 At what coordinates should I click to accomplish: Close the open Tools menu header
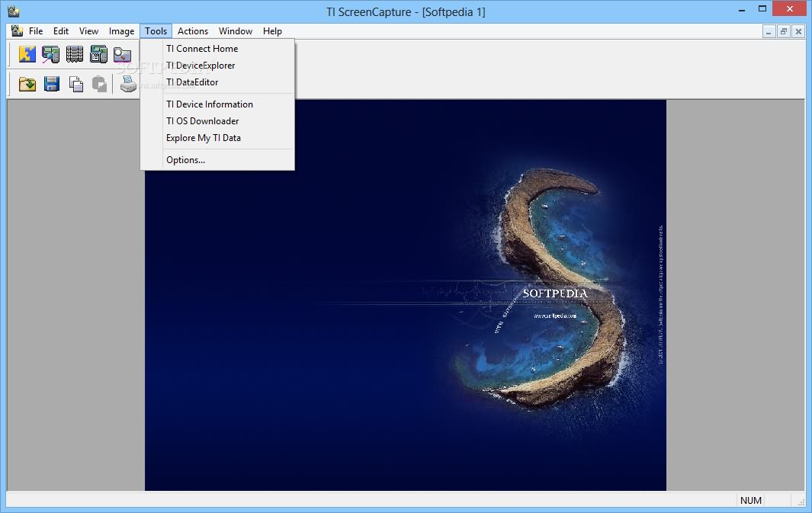(x=156, y=31)
